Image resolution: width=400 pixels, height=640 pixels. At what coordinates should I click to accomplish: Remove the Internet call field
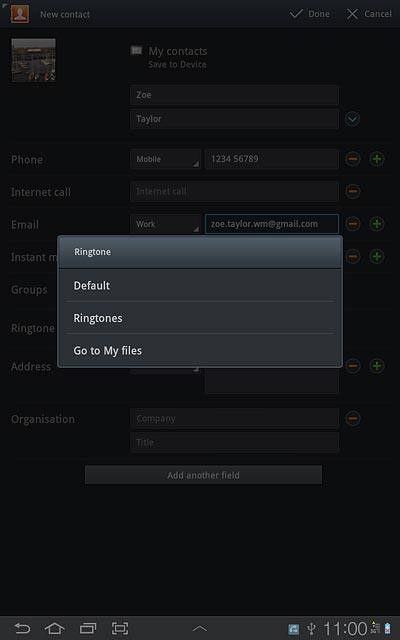(353, 191)
